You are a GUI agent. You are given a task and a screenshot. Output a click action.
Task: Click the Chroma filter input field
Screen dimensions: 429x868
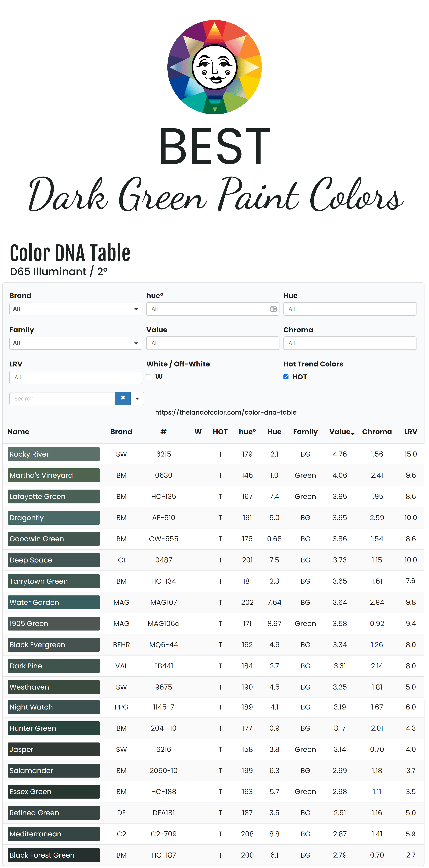[350, 343]
